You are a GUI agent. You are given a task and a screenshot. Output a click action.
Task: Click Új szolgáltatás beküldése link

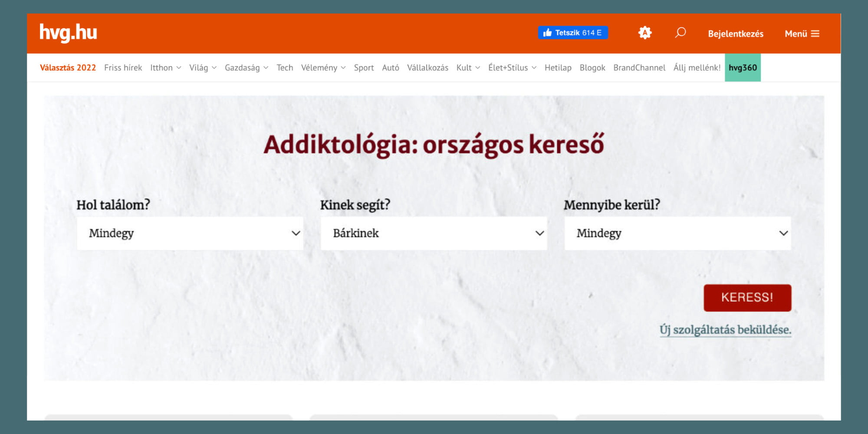[725, 330]
